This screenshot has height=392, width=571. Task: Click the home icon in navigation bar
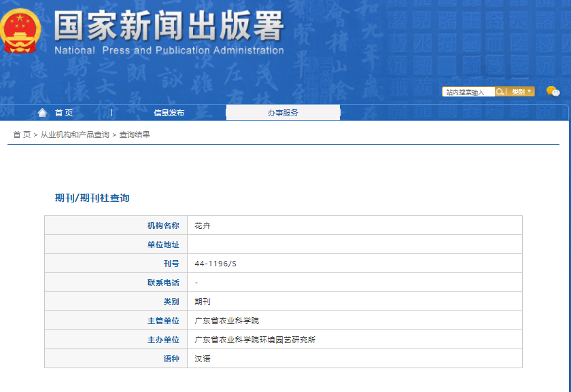(x=43, y=113)
